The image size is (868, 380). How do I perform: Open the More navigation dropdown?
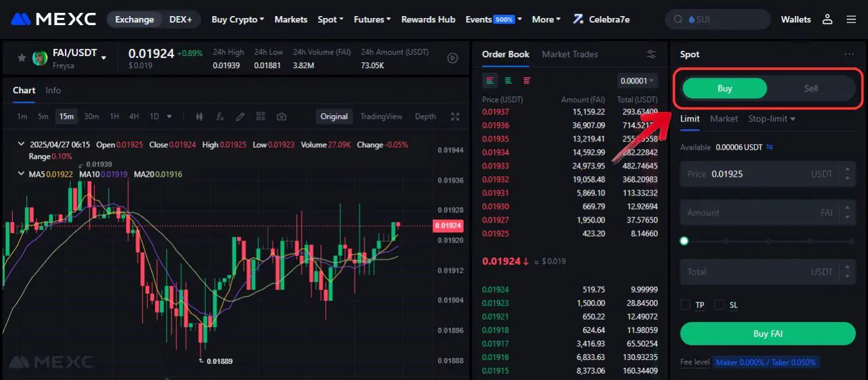pyautogui.click(x=546, y=19)
